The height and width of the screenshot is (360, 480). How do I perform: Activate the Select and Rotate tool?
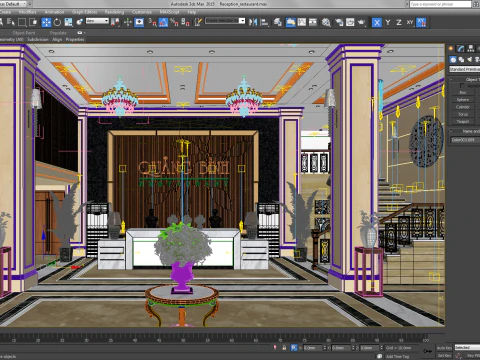57,22
